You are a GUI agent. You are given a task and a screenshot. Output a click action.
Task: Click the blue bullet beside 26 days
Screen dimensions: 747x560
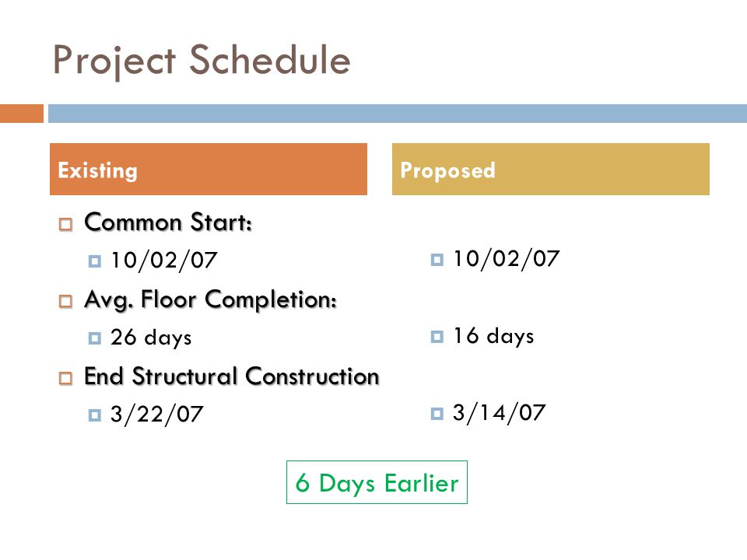[x=95, y=338]
